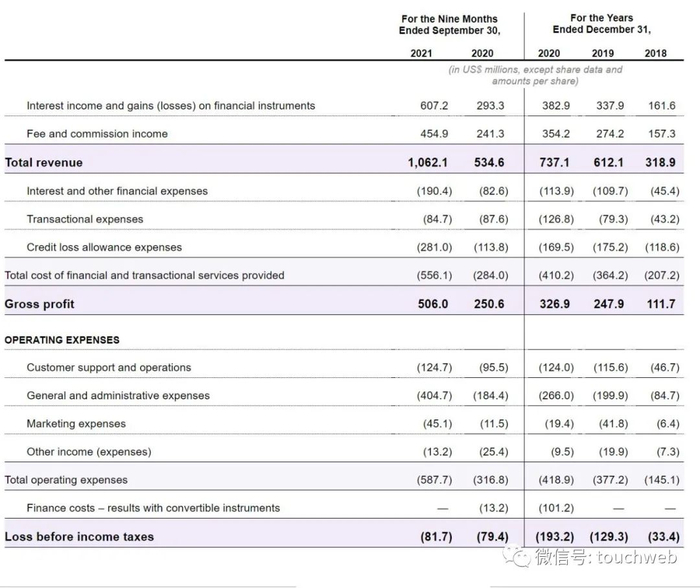Select the 506.0 gross profit value
The width and height of the screenshot is (700, 588).
coord(435,303)
